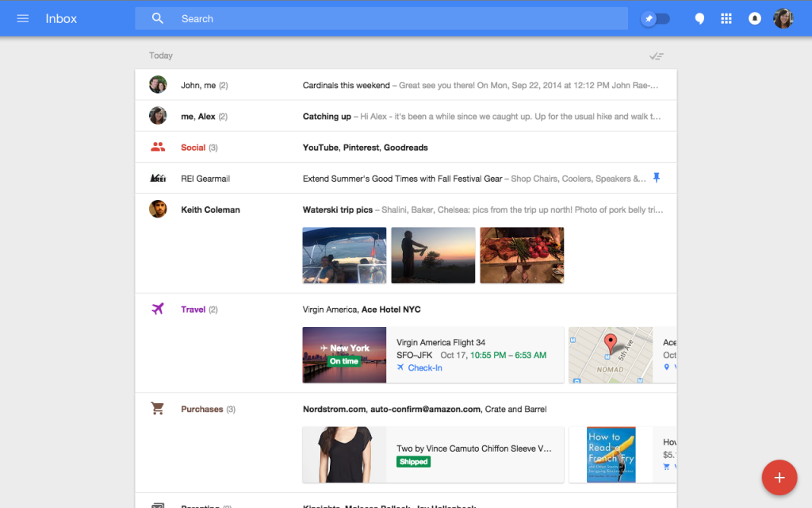Open the account profile picture
812x508 pixels.
point(783,19)
